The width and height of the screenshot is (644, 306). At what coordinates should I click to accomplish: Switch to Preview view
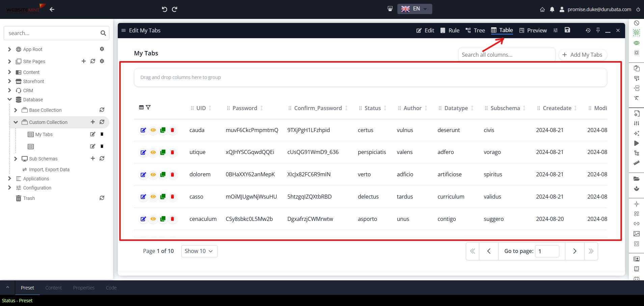533,30
